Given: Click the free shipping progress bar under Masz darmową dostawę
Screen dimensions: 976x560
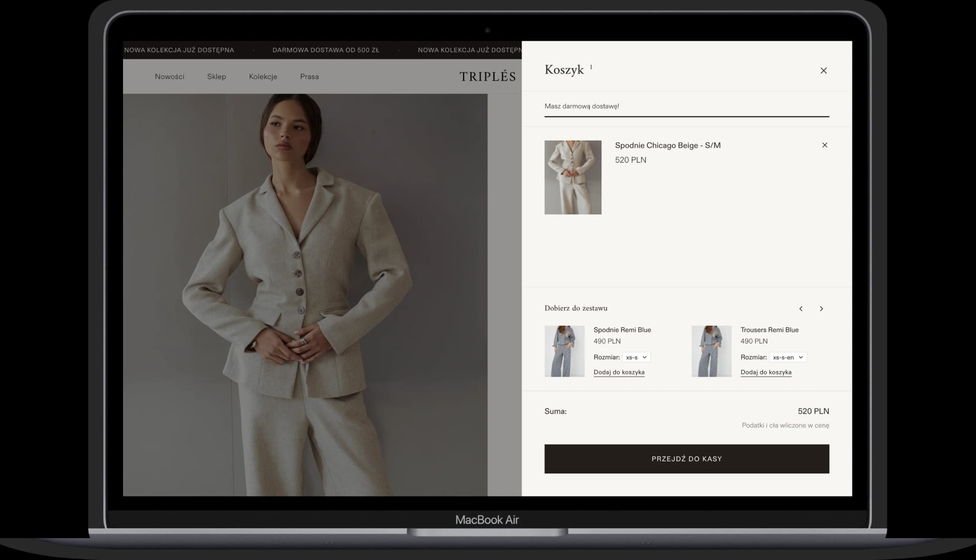Looking at the screenshot, I should (x=686, y=116).
